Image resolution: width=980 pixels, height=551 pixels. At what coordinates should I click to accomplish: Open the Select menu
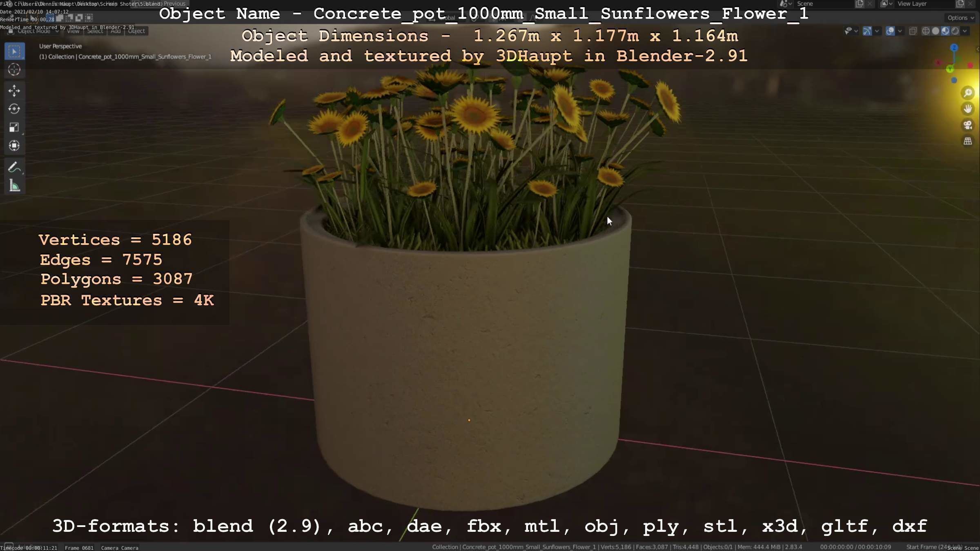pyautogui.click(x=95, y=31)
